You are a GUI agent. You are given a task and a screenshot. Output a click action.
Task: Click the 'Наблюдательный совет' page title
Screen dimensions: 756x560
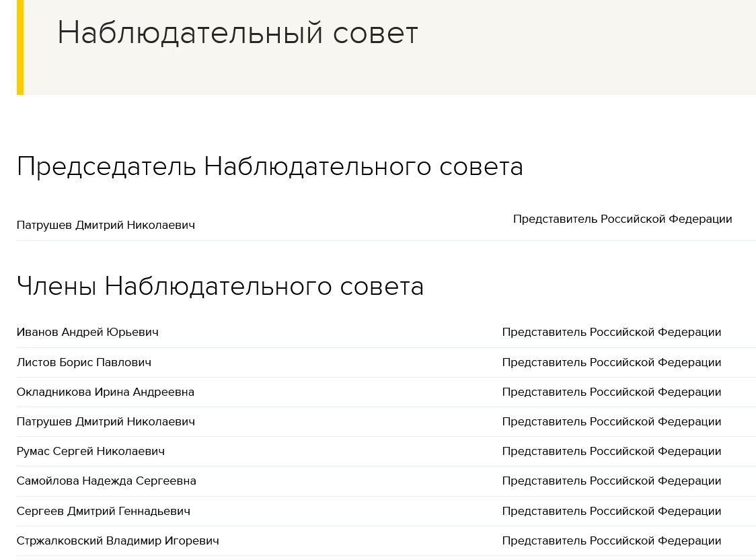(237, 32)
